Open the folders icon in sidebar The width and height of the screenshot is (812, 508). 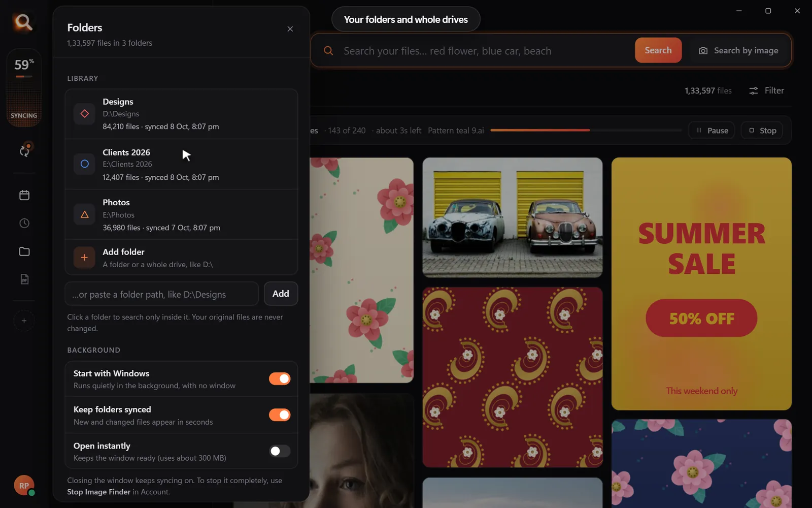(24, 251)
